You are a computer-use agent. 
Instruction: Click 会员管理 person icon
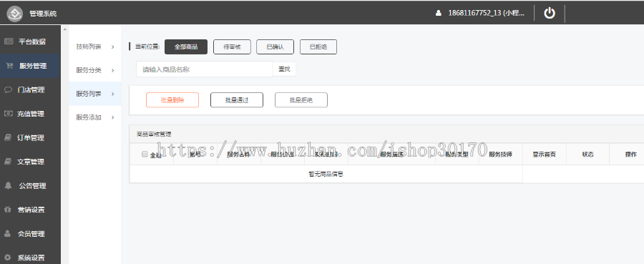[x=7, y=234]
